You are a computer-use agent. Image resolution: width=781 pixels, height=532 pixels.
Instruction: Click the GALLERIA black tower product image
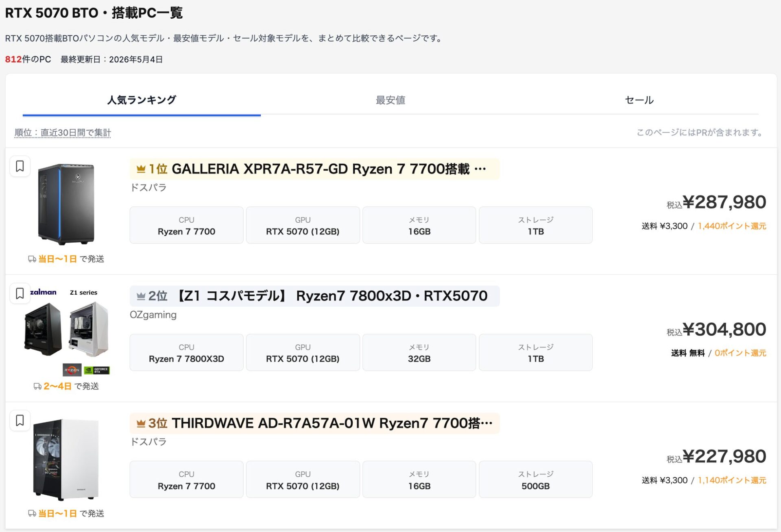(x=66, y=204)
